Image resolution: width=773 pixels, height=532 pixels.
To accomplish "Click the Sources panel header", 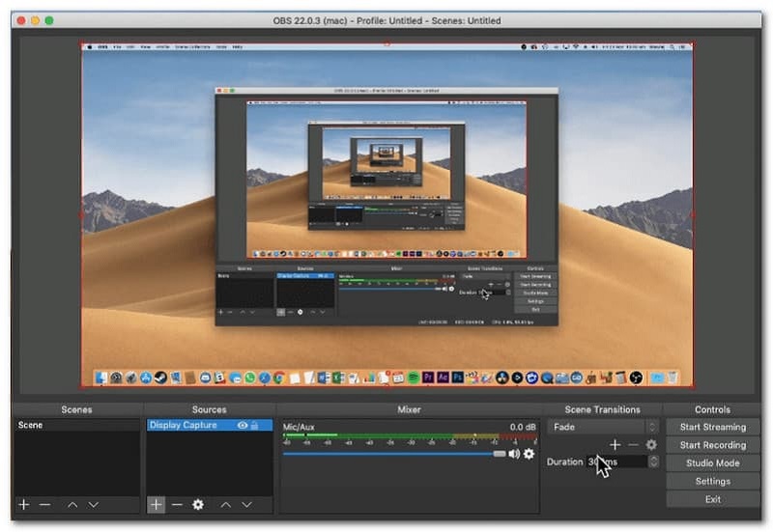I will click(209, 409).
